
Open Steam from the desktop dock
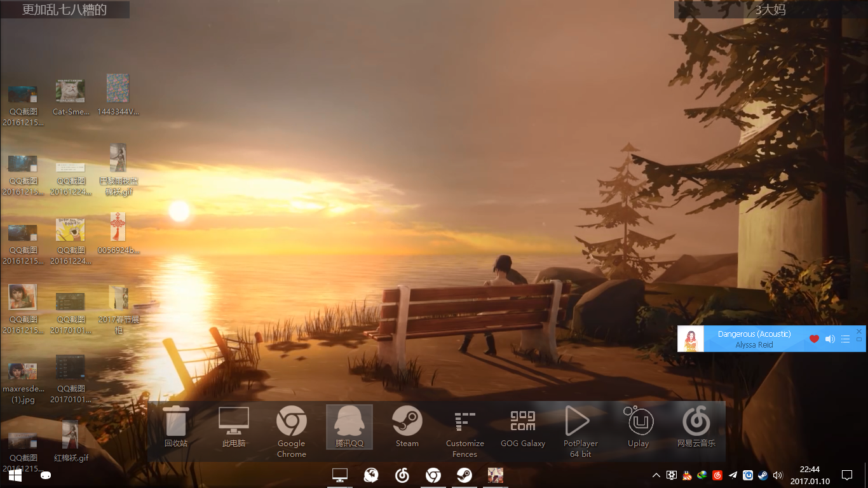407,426
